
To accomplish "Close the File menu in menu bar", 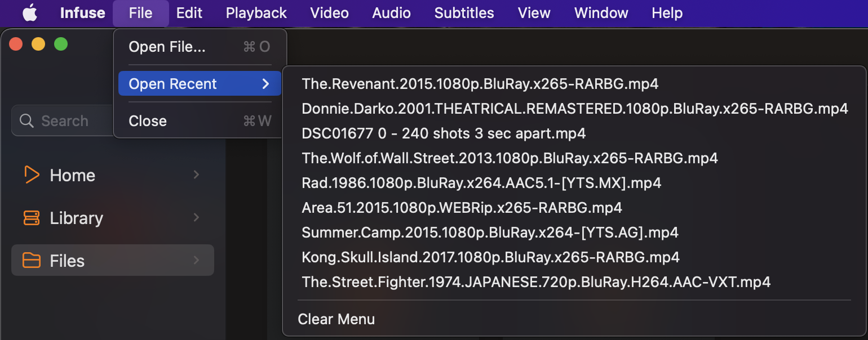I will point(140,13).
